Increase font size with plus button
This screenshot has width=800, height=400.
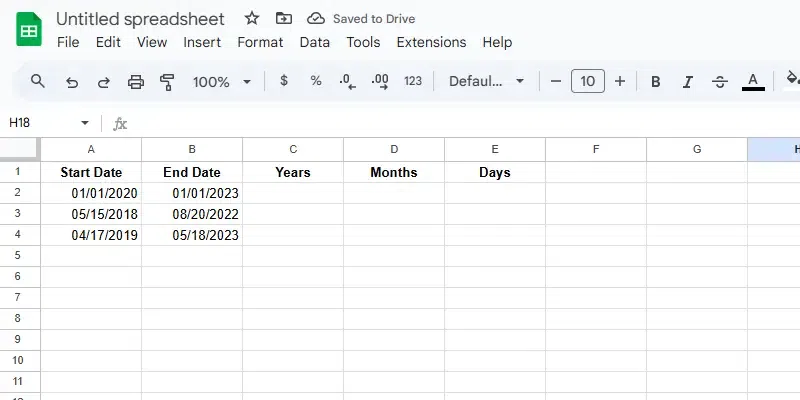pyautogui.click(x=620, y=82)
